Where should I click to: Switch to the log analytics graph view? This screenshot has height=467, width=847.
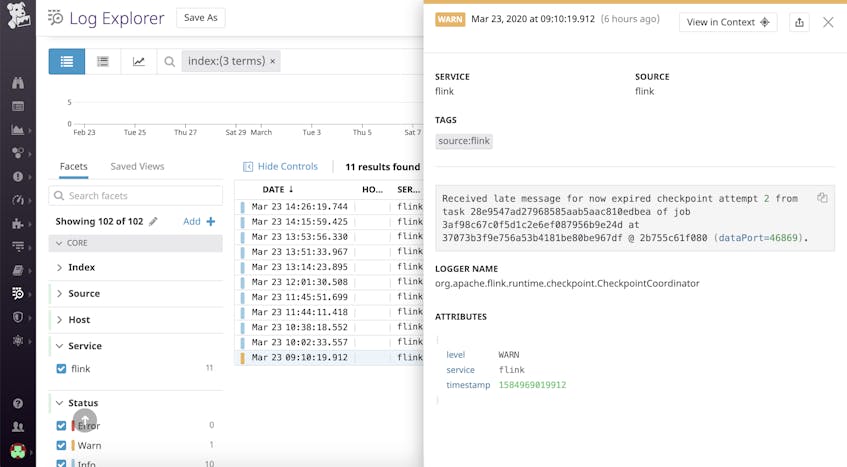(139, 62)
